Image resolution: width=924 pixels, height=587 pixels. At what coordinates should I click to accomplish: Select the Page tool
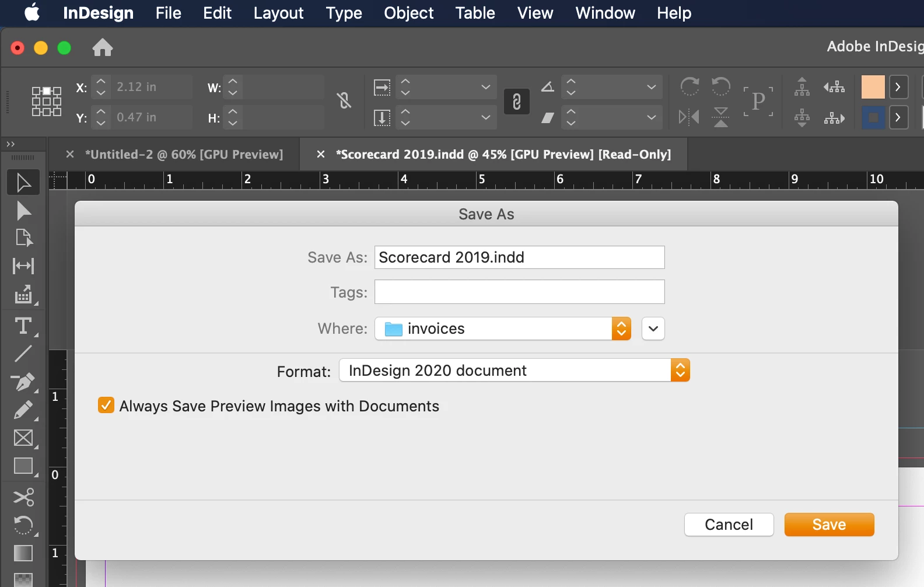[23, 237]
